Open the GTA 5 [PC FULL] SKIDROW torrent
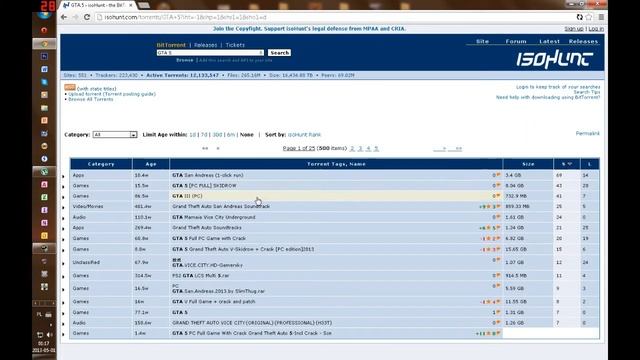This screenshot has height=360, width=640. [x=204, y=185]
